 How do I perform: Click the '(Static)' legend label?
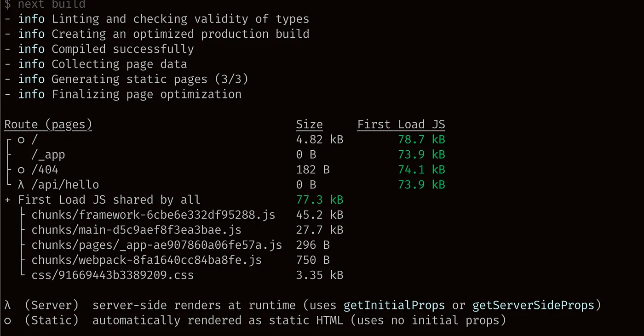coord(52,320)
